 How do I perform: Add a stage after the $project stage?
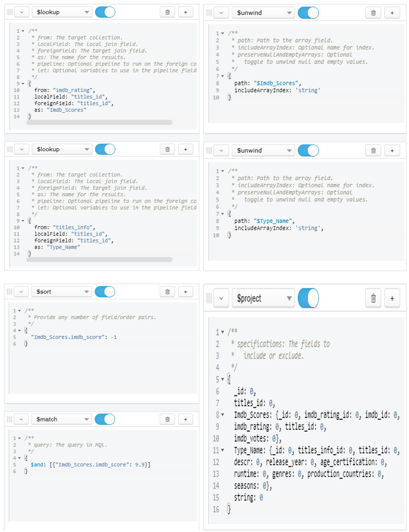pos(392,298)
